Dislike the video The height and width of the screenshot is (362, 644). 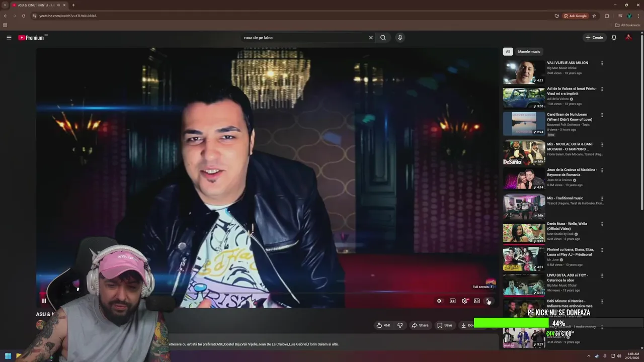(x=400, y=325)
